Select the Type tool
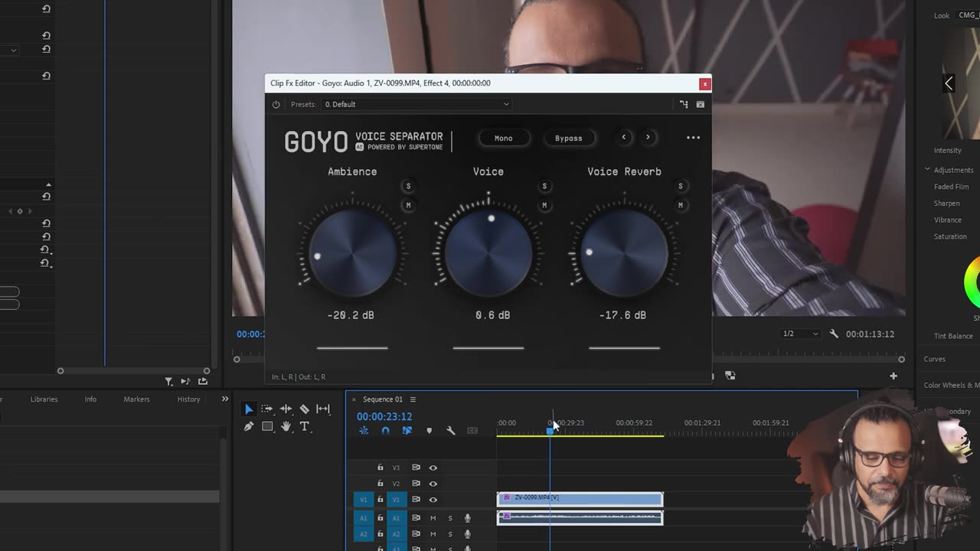The height and width of the screenshot is (551, 980). (304, 426)
